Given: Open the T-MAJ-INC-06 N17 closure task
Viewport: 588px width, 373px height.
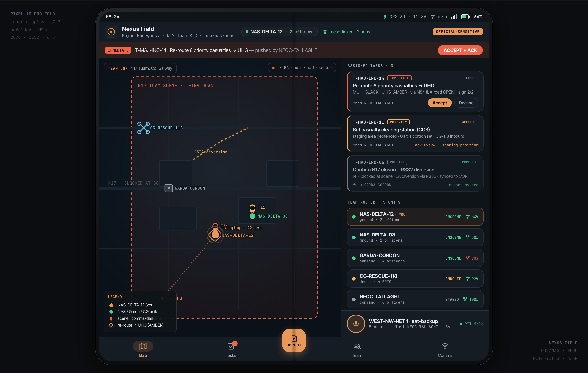Looking at the screenshot, I should pyautogui.click(x=415, y=173).
